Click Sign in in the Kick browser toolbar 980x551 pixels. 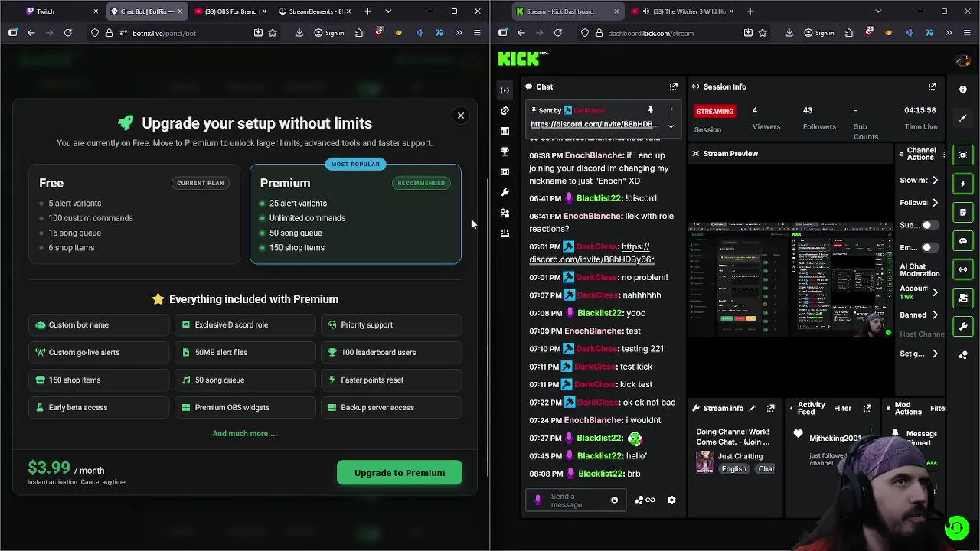point(819,33)
